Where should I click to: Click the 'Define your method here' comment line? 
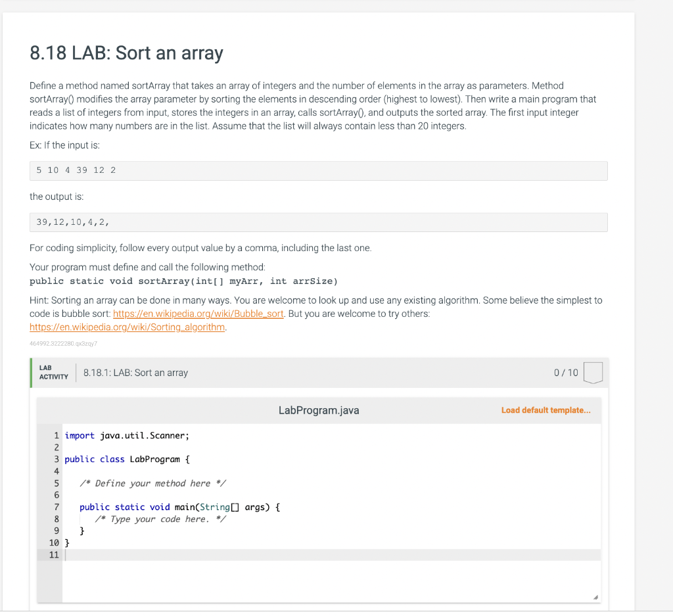pyautogui.click(x=152, y=483)
